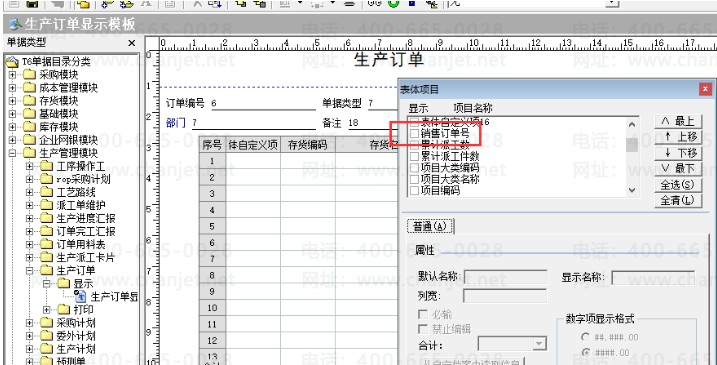Tick the 表体自定义项16 checkbox
This screenshot has height=365, width=717.
(414, 122)
